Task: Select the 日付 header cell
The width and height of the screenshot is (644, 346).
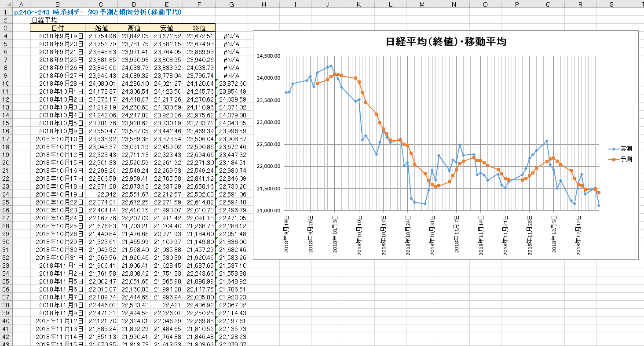Action: point(57,28)
